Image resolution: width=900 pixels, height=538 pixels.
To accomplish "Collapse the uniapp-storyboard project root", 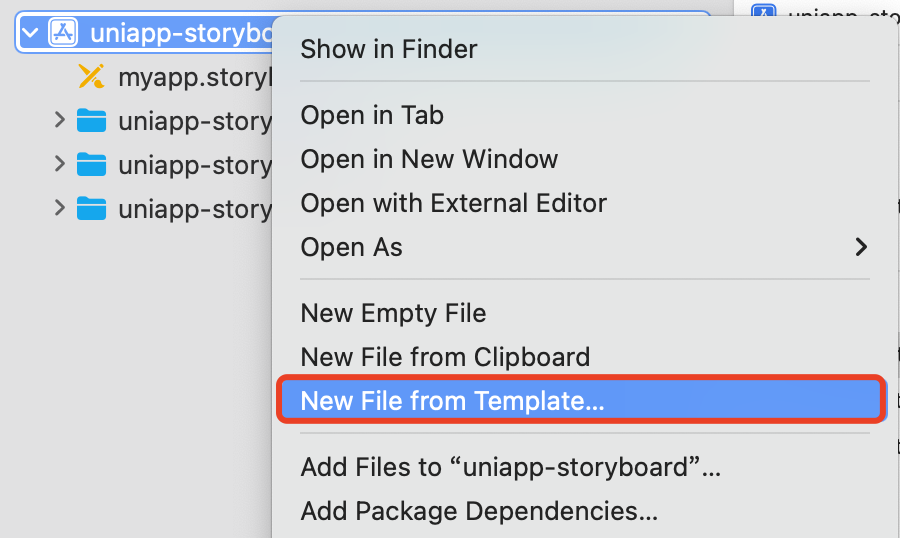I will 31,33.
